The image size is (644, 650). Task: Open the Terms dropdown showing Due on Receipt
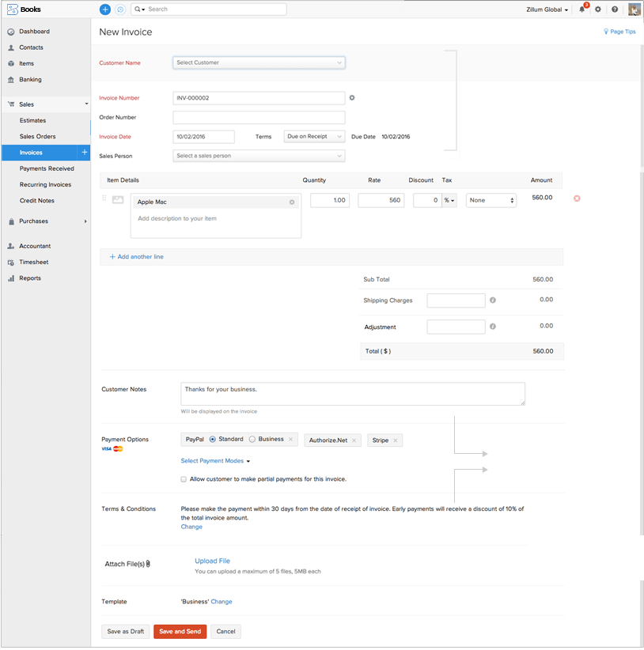pos(314,137)
